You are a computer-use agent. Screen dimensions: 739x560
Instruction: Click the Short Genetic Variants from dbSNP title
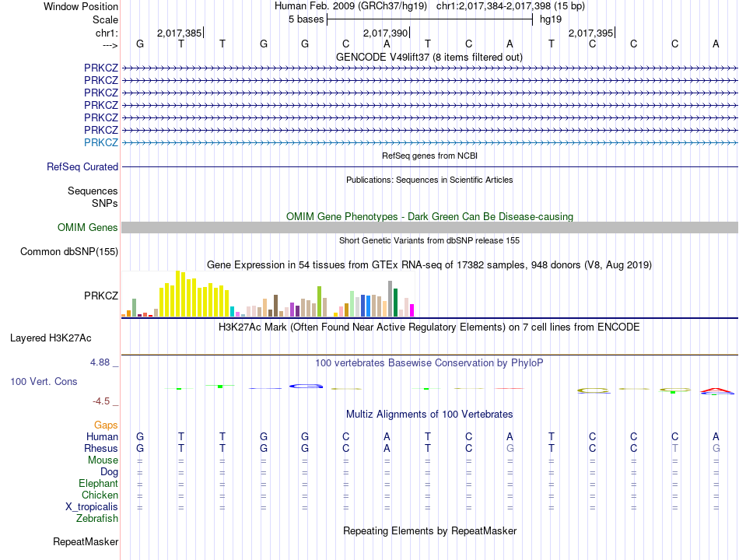coord(429,240)
